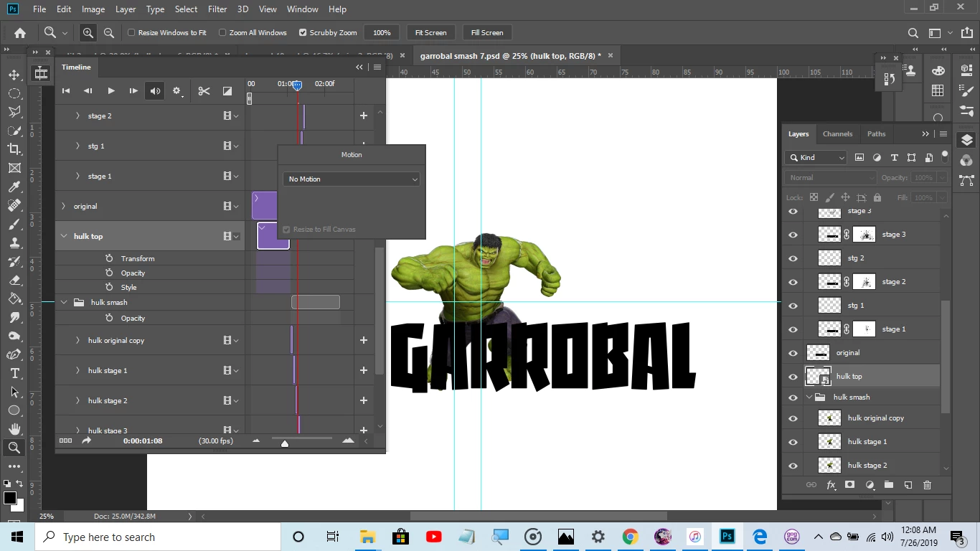This screenshot has width=980, height=551.
Task: Filter layers by type (T) icon
Action: (x=894, y=157)
